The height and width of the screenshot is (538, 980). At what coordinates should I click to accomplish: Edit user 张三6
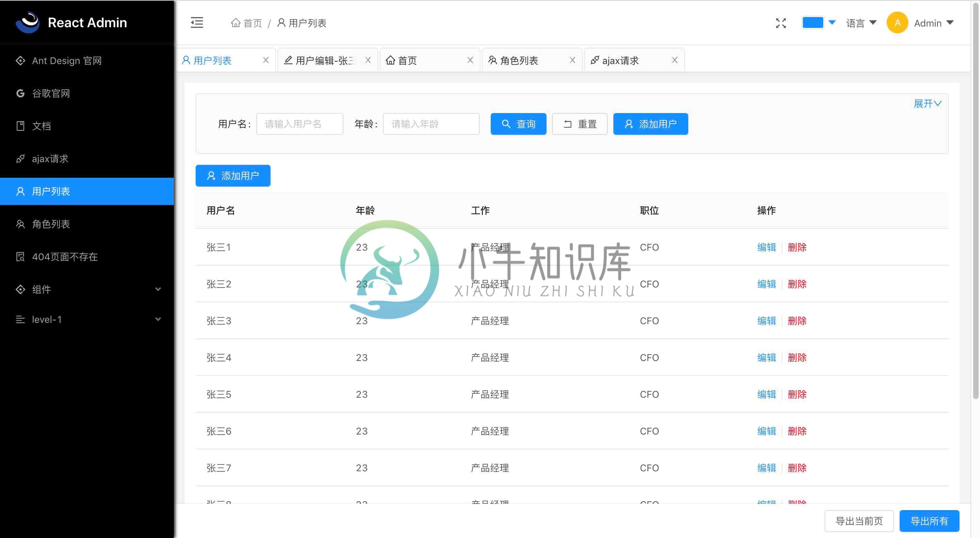tap(766, 431)
